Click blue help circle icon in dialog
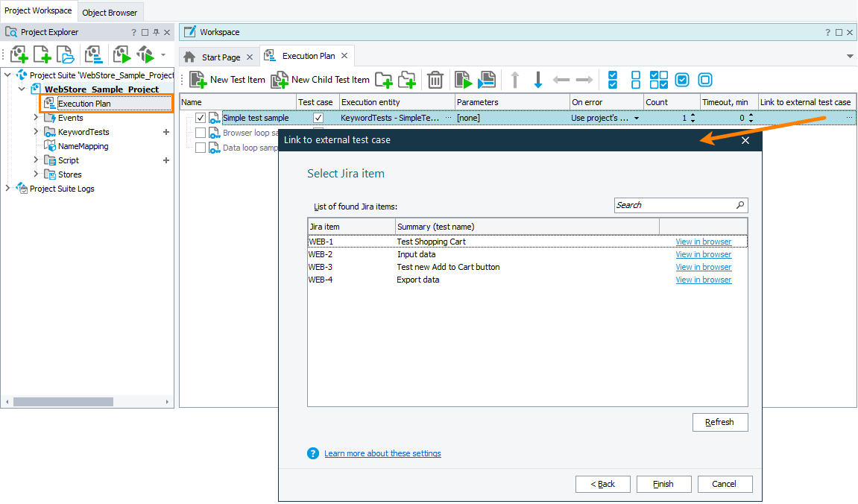 (x=313, y=453)
